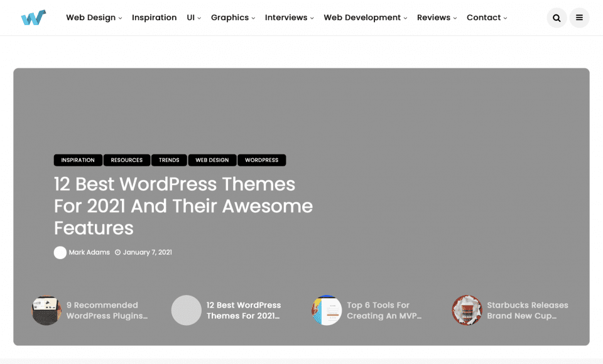The height and width of the screenshot is (364, 603).
Task: Click the Starbucks Releases Brand New Cup headline
Action: pos(528,310)
